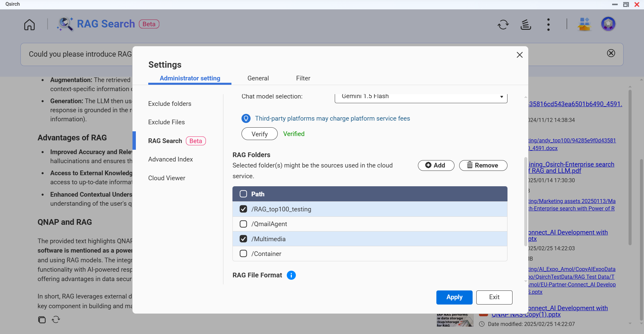644x334 pixels.
Task: Uncheck the /RAG_top100_testing folder checkbox
Action: click(244, 209)
